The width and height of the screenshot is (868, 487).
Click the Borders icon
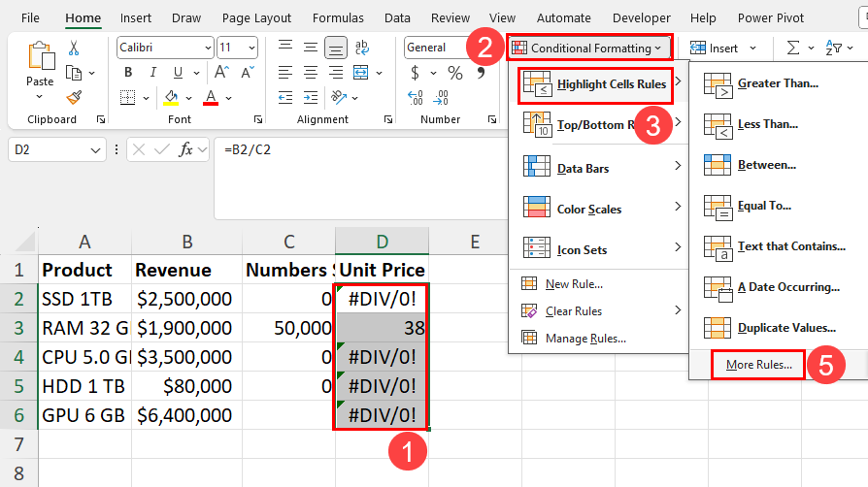point(128,98)
